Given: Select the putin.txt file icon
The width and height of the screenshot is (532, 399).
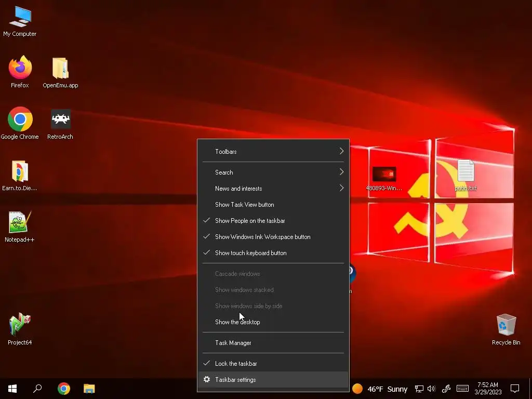Looking at the screenshot, I should click(465, 175).
